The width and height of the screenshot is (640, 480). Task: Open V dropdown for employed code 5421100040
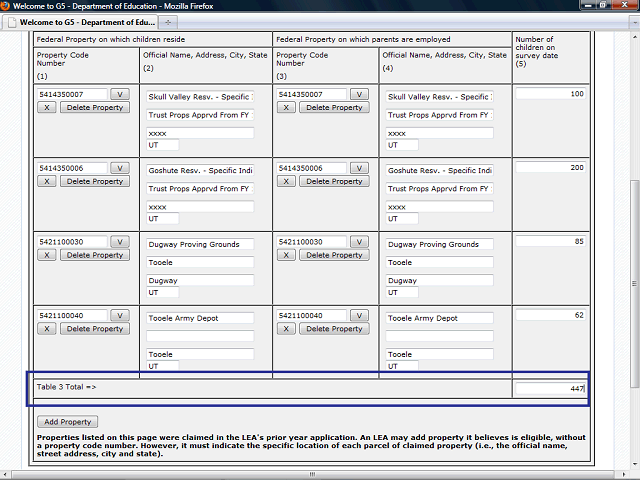359,316
